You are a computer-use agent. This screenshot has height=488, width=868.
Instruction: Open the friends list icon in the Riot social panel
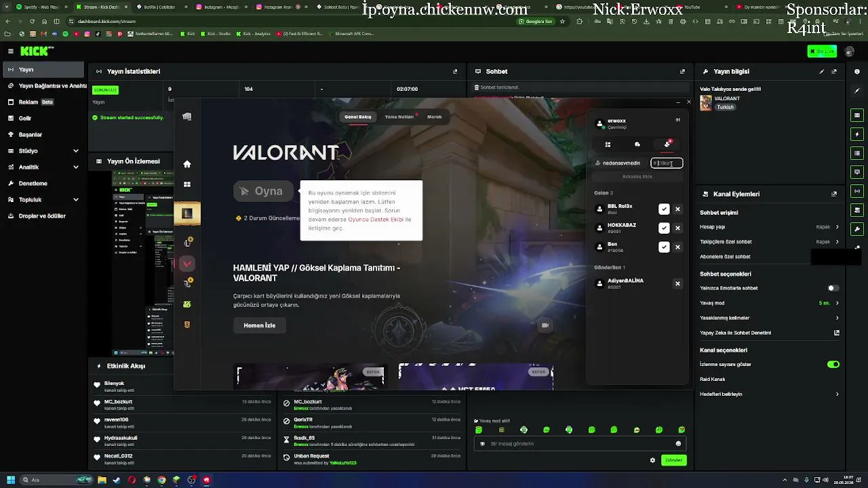coord(608,144)
